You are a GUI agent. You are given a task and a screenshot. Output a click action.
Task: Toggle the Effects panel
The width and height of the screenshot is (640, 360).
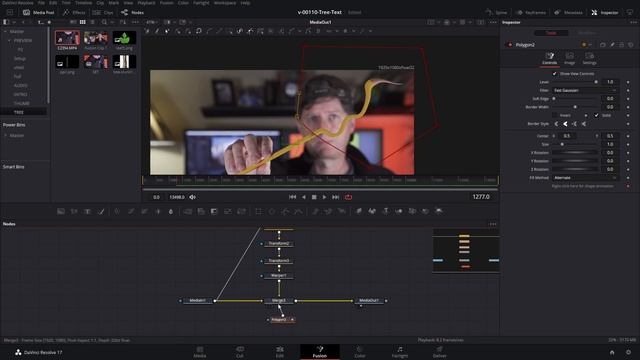pos(74,13)
